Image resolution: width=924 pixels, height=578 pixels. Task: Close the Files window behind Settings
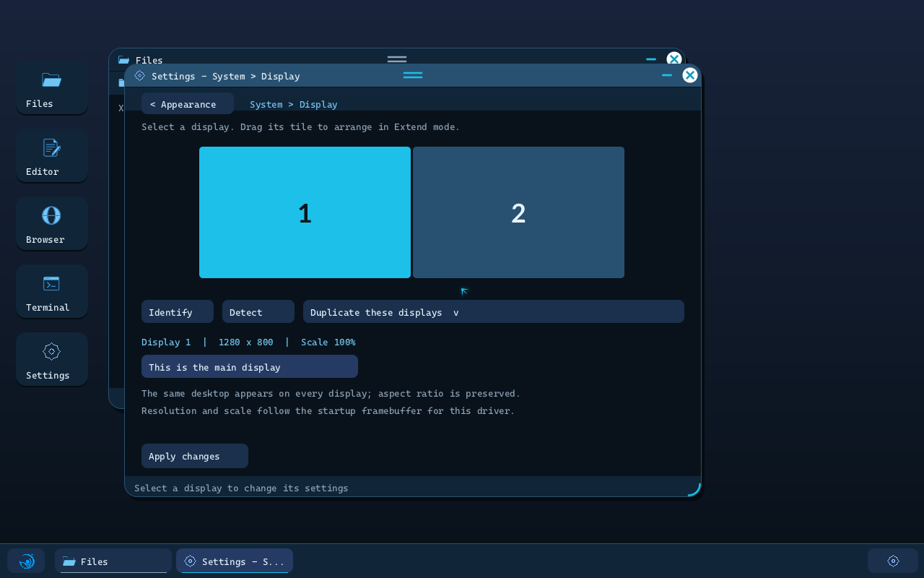point(674,57)
